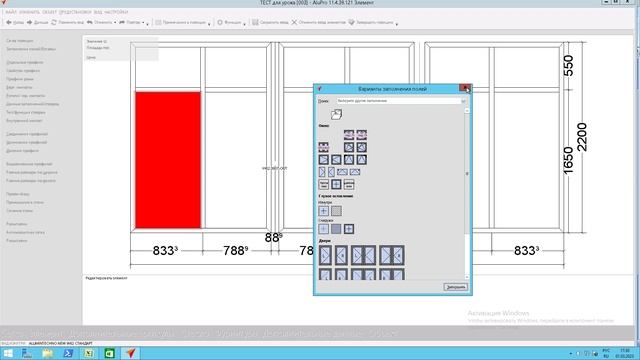Click the 788 width dimension
Screen dimensions: 640x360
coord(236,250)
